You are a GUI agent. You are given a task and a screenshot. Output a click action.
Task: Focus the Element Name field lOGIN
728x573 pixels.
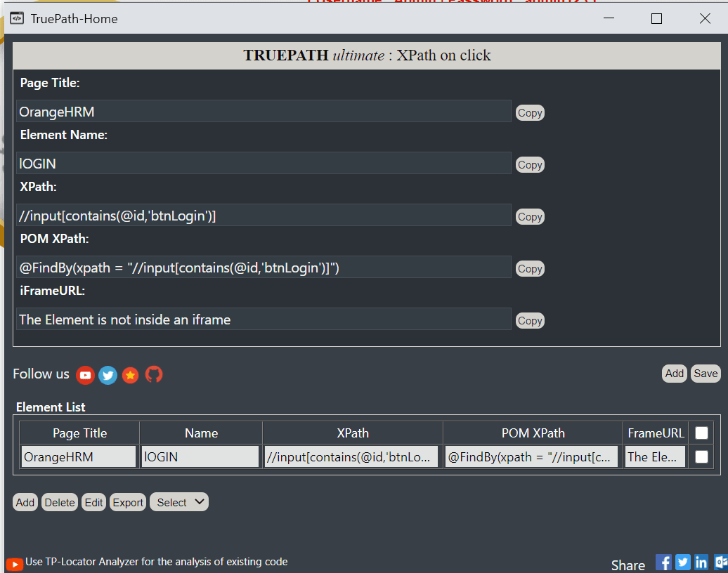coord(264,164)
